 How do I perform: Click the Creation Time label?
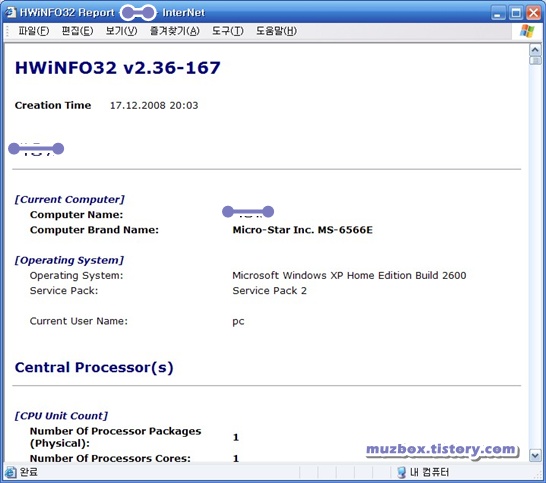pos(53,105)
